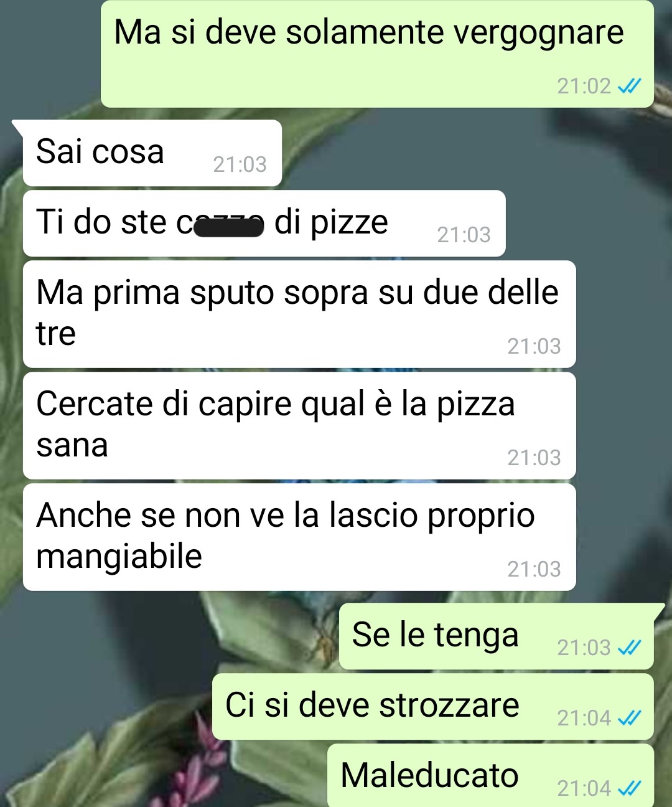Screen dimensions: 672x807
Task: Select the 'Se le tenga' sent bubble
Action: pyautogui.click(x=497, y=636)
